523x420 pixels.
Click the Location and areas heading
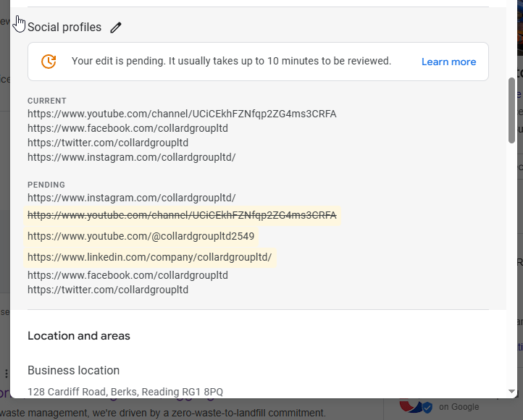[79, 336]
